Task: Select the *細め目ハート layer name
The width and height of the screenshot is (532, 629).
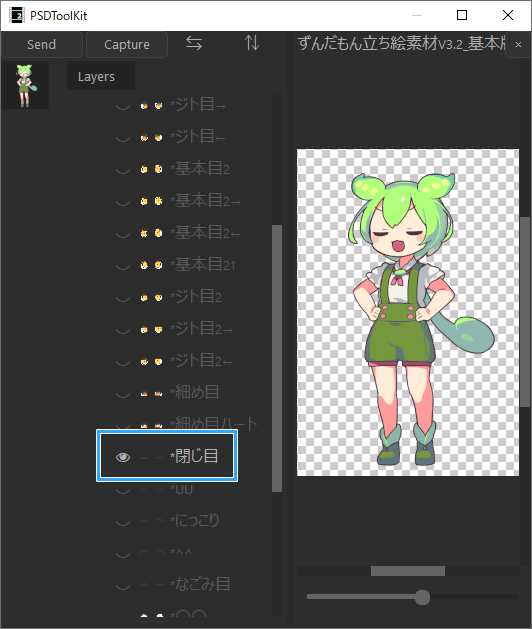Action: [x=213, y=424]
